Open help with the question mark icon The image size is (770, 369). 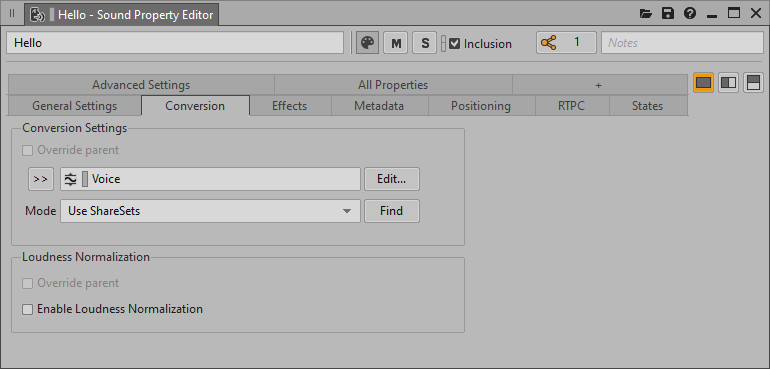point(690,14)
